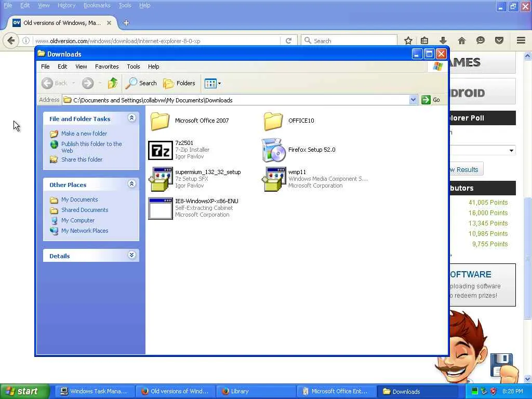The height and width of the screenshot is (399, 532).
Task: Click the red shield tray icon
Action: [494, 392]
